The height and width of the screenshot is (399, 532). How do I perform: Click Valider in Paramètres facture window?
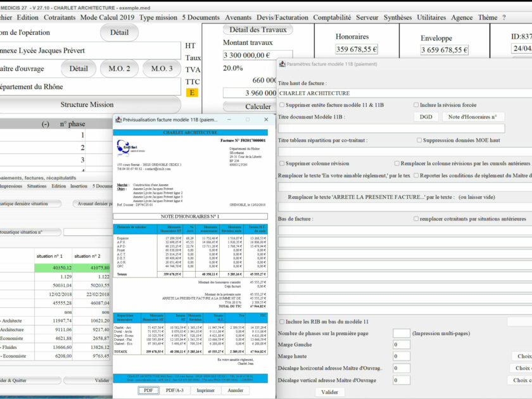[329, 392]
